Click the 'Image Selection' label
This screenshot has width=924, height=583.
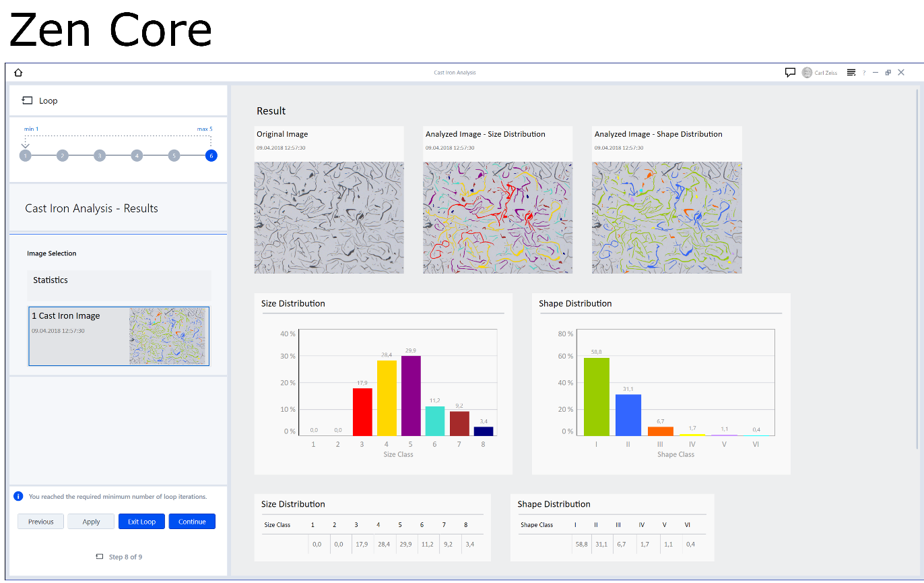click(52, 253)
